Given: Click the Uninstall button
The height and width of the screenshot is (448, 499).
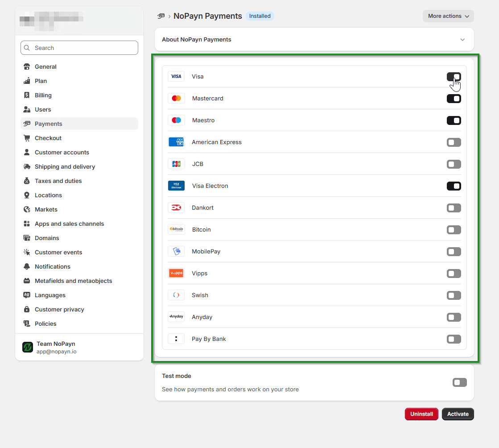Looking at the screenshot, I should pyautogui.click(x=421, y=414).
